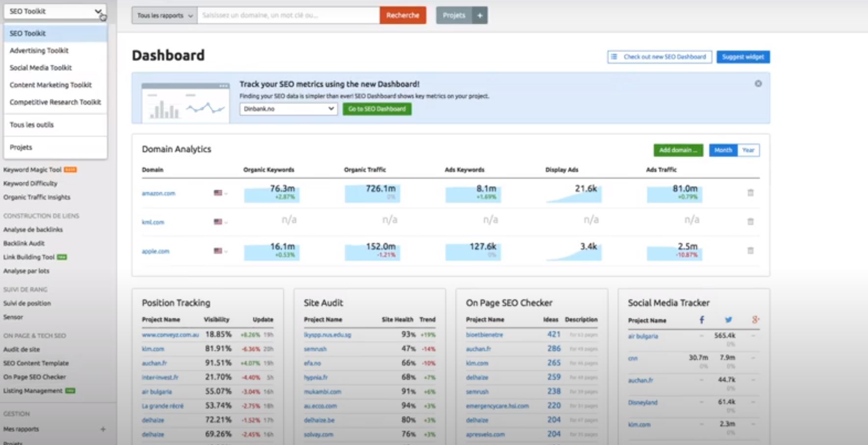Open Sensor in sidebar
Viewport: 868px width, 445px height.
click(x=13, y=317)
